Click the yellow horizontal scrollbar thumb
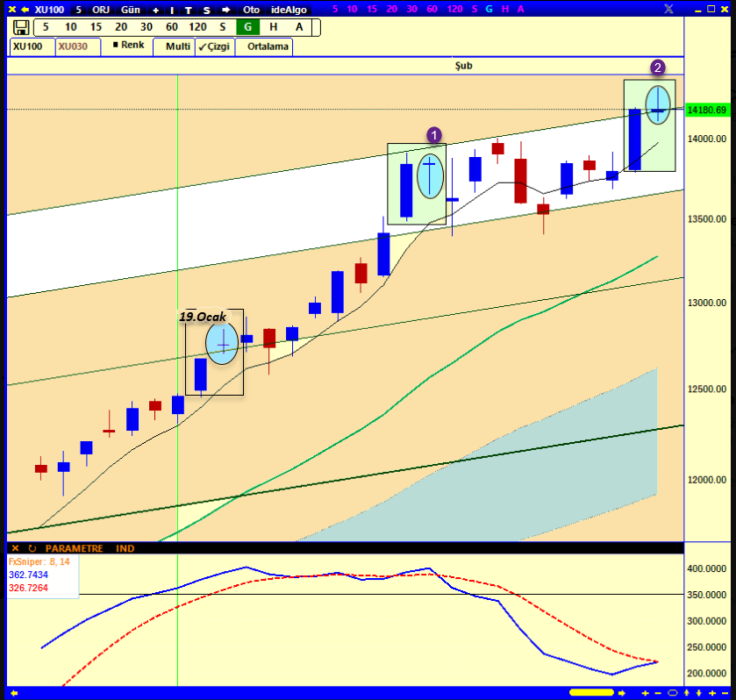 coord(591,692)
